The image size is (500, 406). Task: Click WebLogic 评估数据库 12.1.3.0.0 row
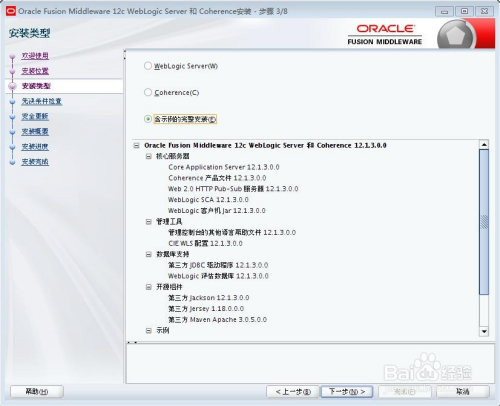tap(218, 276)
